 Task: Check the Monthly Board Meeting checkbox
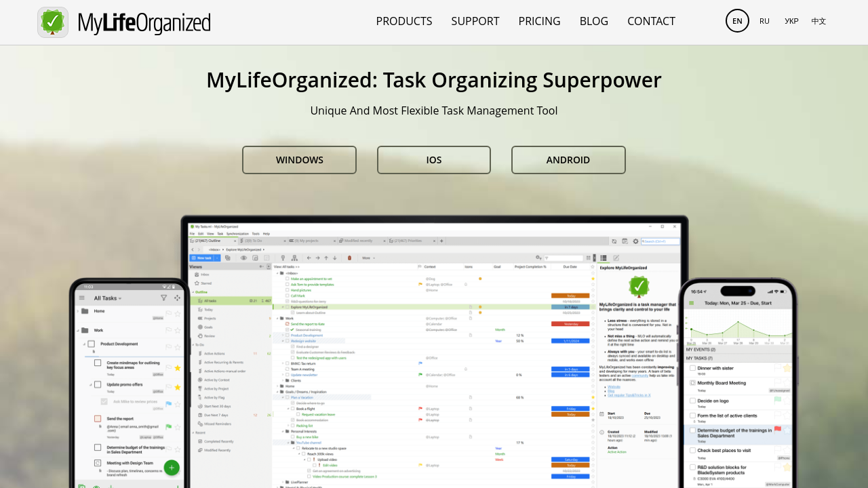pos(692,383)
